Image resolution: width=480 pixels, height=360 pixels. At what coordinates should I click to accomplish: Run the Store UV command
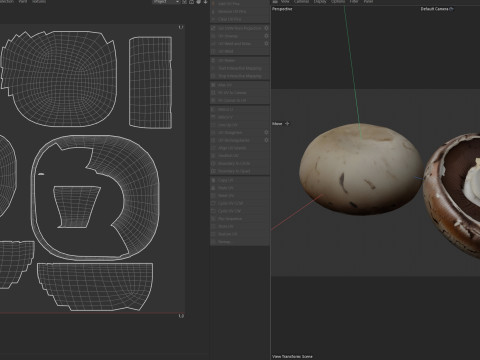click(x=240, y=226)
